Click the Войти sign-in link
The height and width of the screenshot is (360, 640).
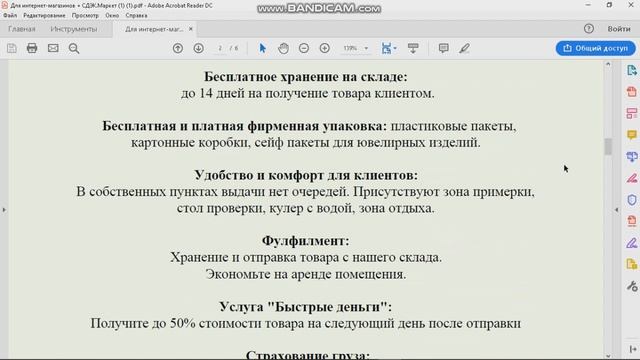(x=619, y=29)
